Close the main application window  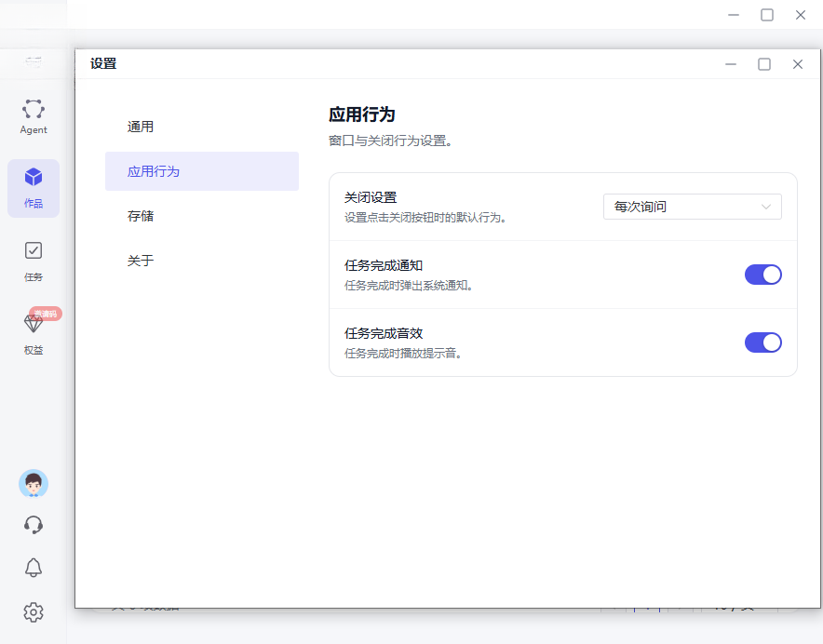801,15
